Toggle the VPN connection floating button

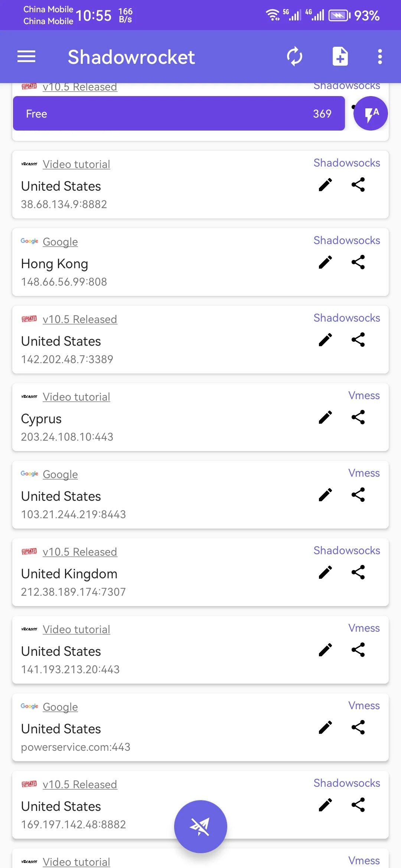click(200, 826)
